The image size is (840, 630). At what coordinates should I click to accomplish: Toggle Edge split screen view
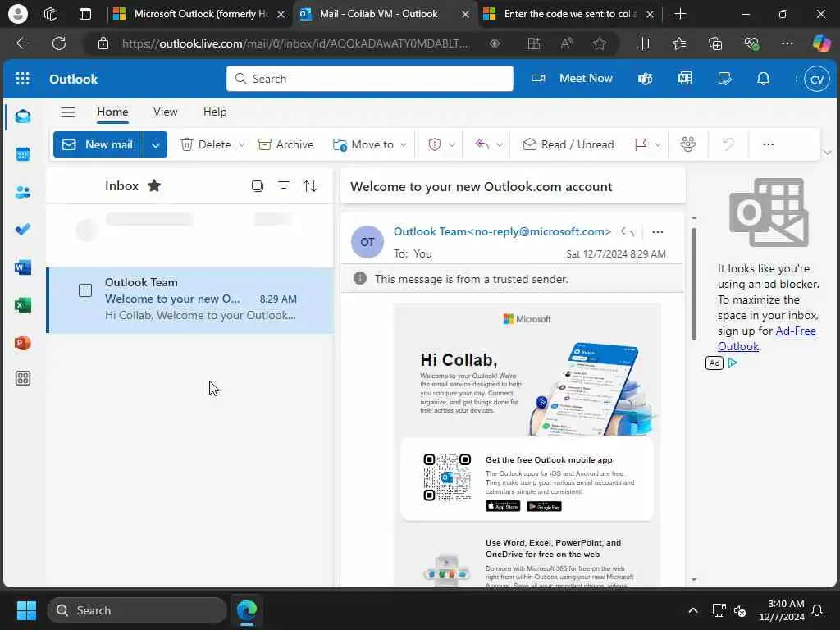[x=642, y=43]
